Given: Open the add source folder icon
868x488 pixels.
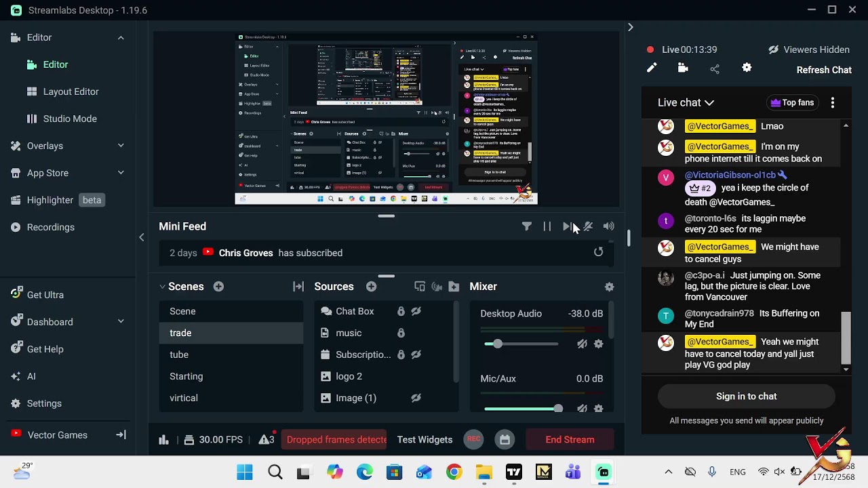Looking at the screenshot, I should 454,287.
